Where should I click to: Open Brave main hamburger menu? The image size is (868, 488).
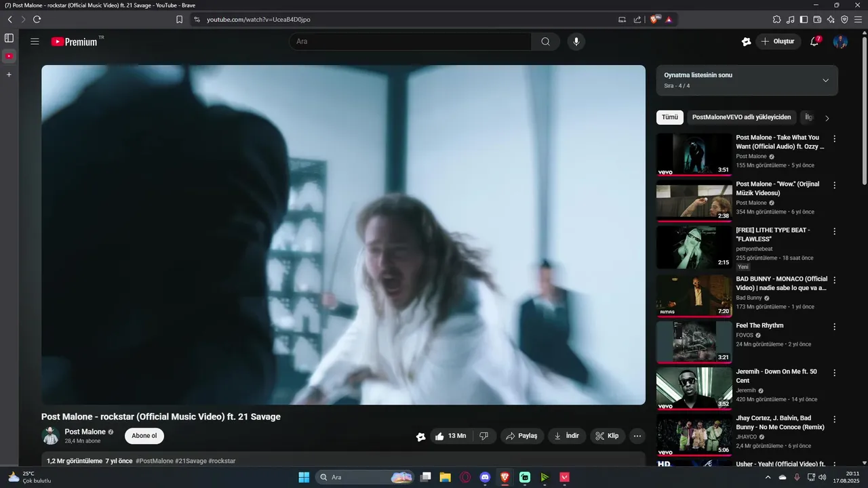(x=859, y=20)
